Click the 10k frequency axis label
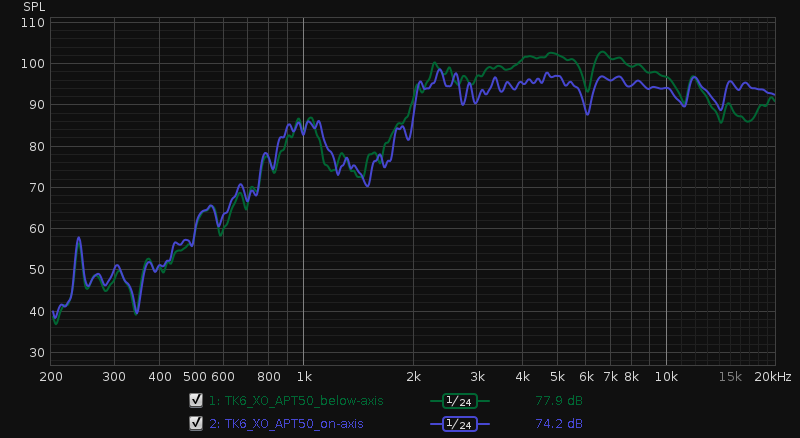 (x=666, y=377)
